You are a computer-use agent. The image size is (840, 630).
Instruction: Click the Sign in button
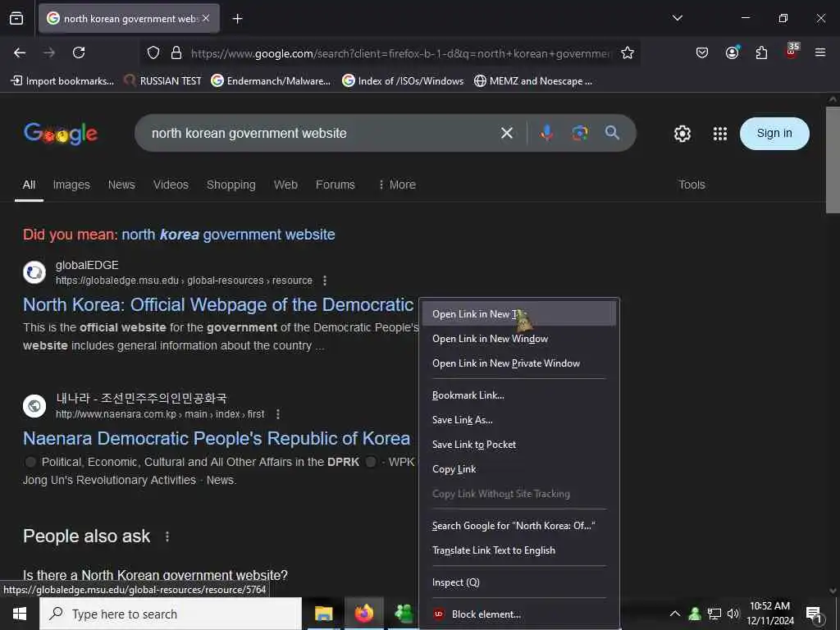[x=774, y=134]
